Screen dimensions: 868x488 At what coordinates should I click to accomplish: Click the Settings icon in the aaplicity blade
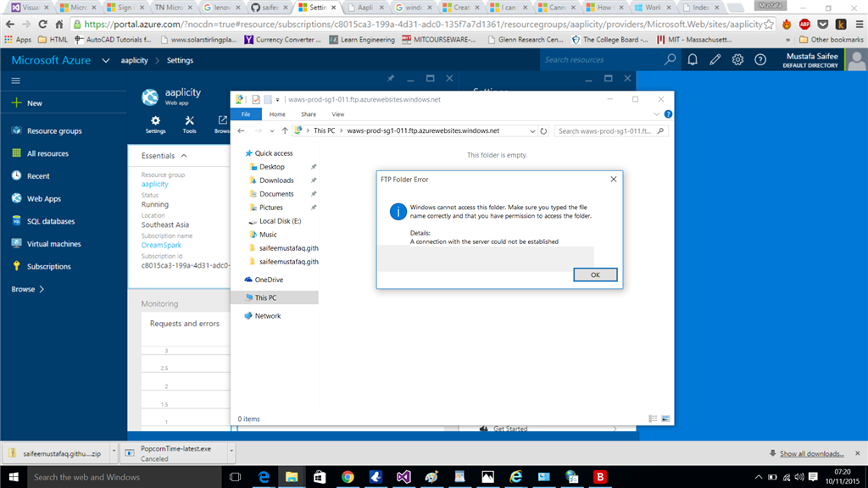[156, 125]
